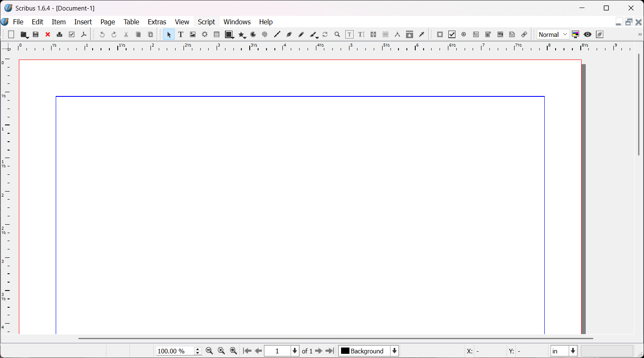Expand the Background layer dropdown
This screenshot has height=358, width=644.
coord(394,351)
